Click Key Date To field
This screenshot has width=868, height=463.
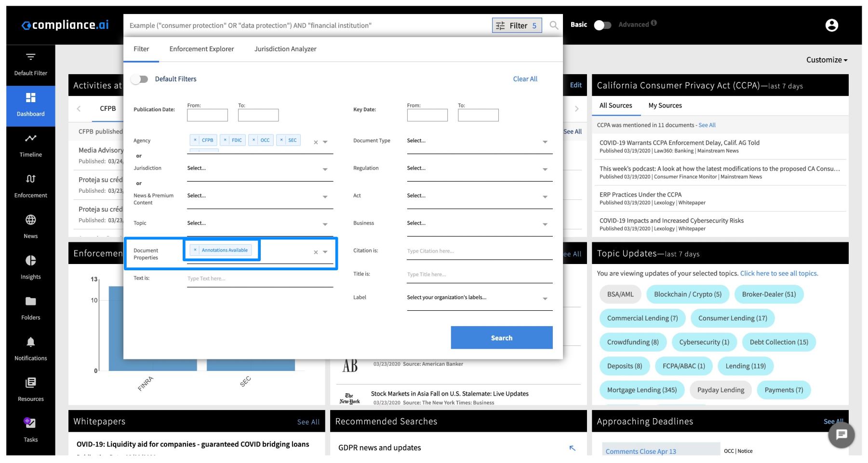pyautogui.click(x=478, y=115)
